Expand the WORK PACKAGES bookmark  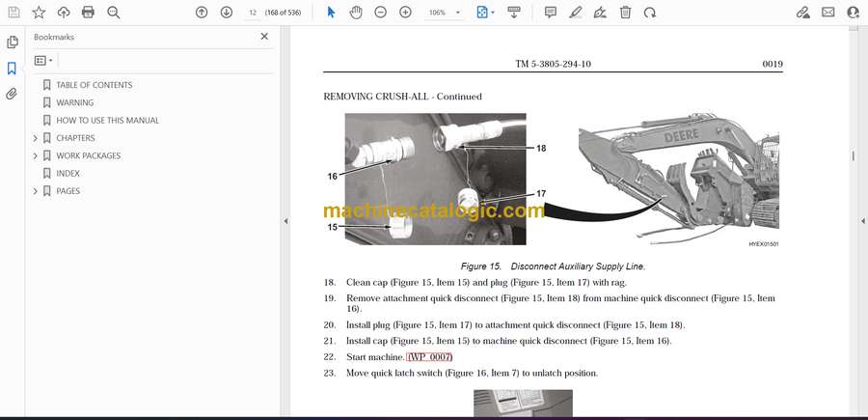click(36, 155)
